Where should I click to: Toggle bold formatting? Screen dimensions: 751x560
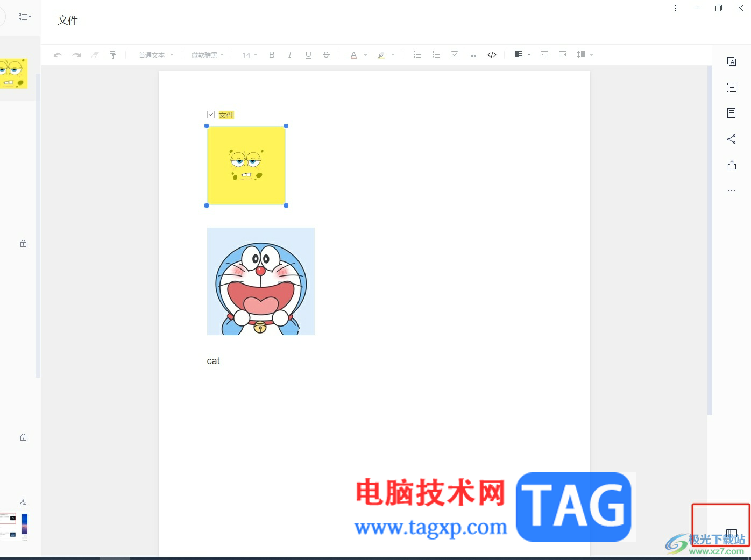click(x=272, y=55)
